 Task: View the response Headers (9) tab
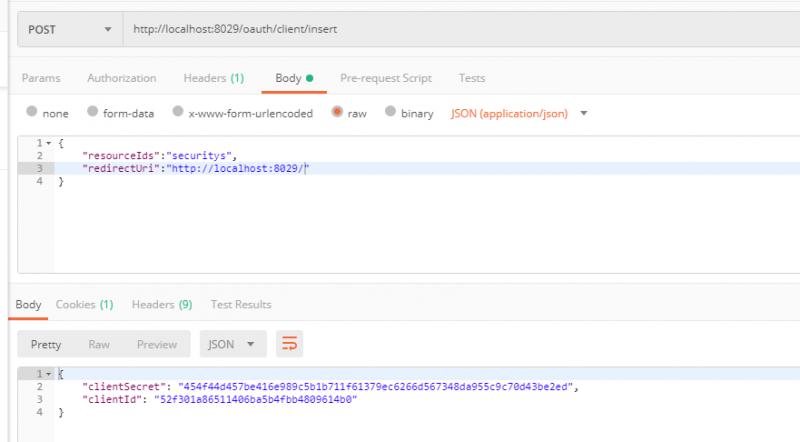pyautogui.click(x=162, y=304)
